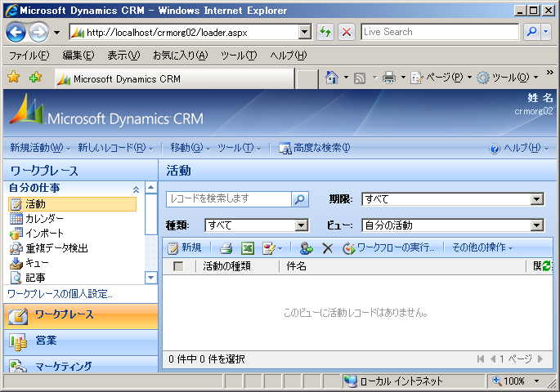Image resolution: width=560 pixels, height=392 pixels.
Task: Click the Assign activity person icon
Action: pos(306,248)
